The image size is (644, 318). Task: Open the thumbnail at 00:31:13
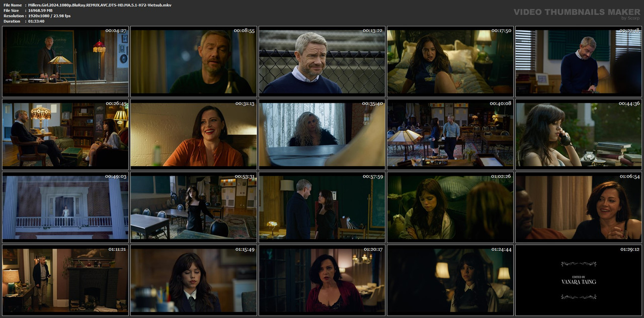click(x=194, y=134)
